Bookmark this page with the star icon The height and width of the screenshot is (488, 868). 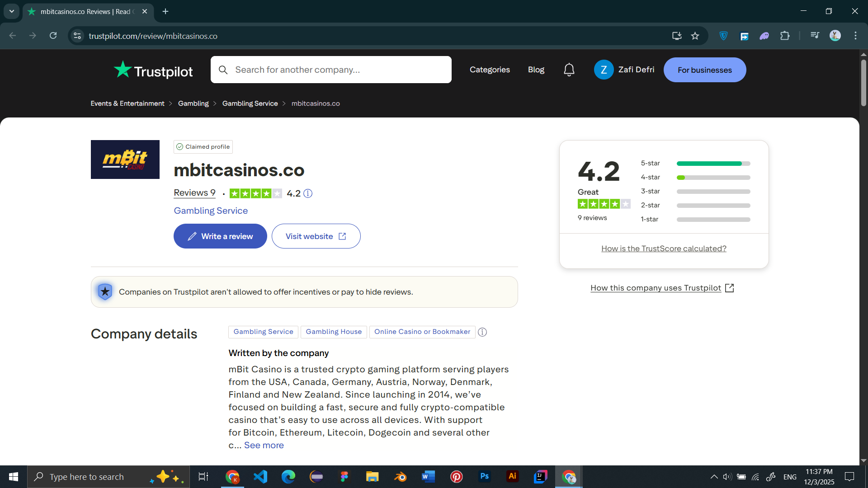click(x=695, y=36)
